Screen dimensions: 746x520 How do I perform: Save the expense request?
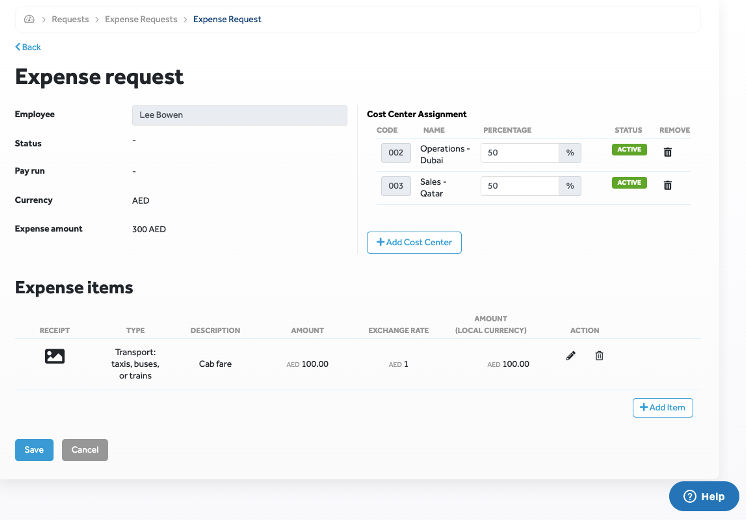(34, 450)
